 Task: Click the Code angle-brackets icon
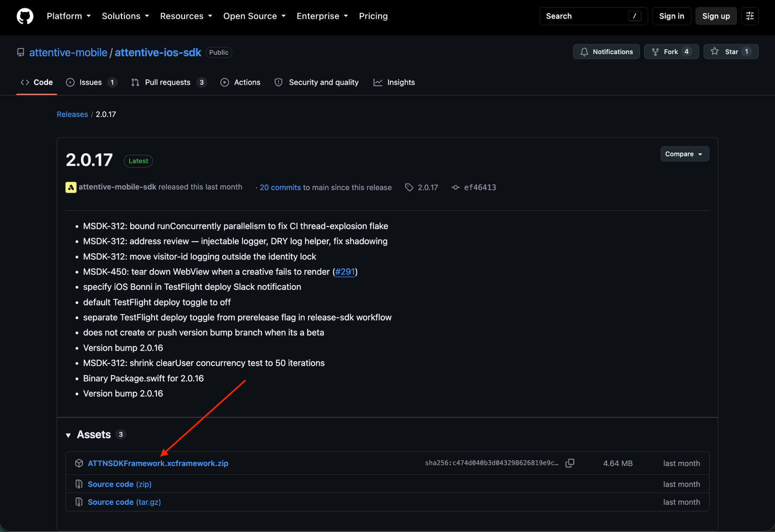click(25, 82)
